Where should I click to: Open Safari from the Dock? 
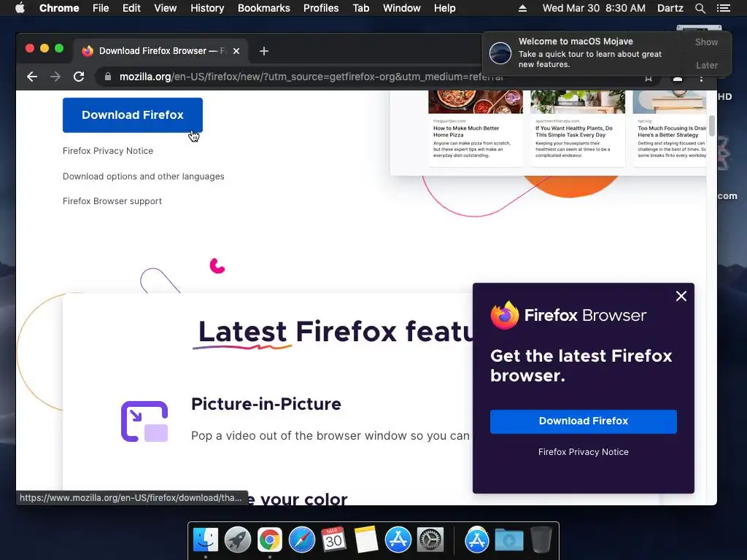[301, 540]
